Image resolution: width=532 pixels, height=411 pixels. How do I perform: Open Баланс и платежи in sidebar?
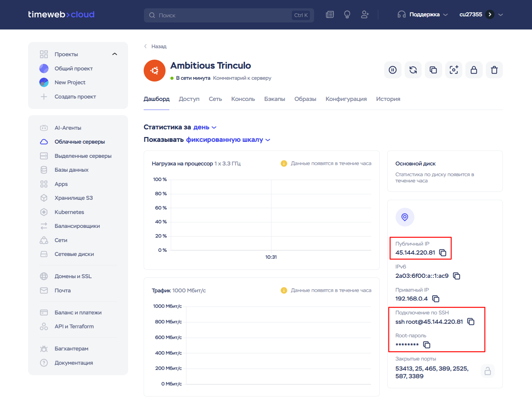pyautogui.click(x=78, y=312)
